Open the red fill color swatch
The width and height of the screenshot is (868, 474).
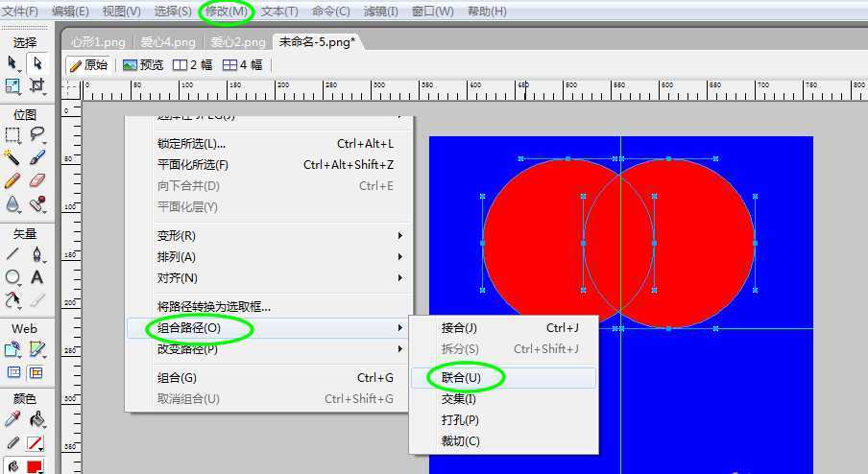coord(36,467)
